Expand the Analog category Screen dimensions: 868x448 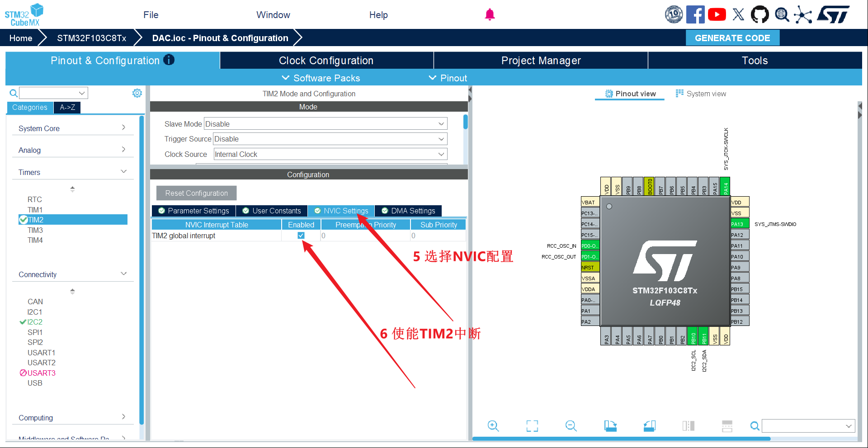point(72,150)
